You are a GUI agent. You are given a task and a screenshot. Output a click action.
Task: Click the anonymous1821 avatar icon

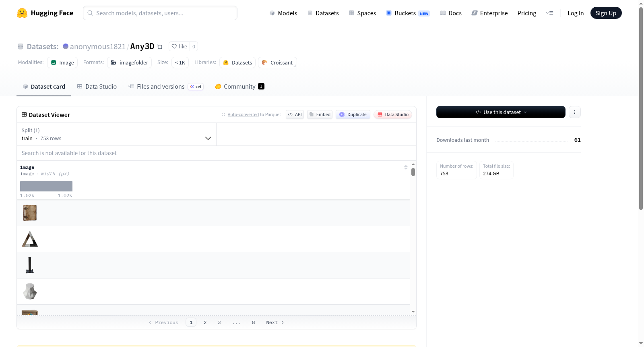click(x=66, y=46)
